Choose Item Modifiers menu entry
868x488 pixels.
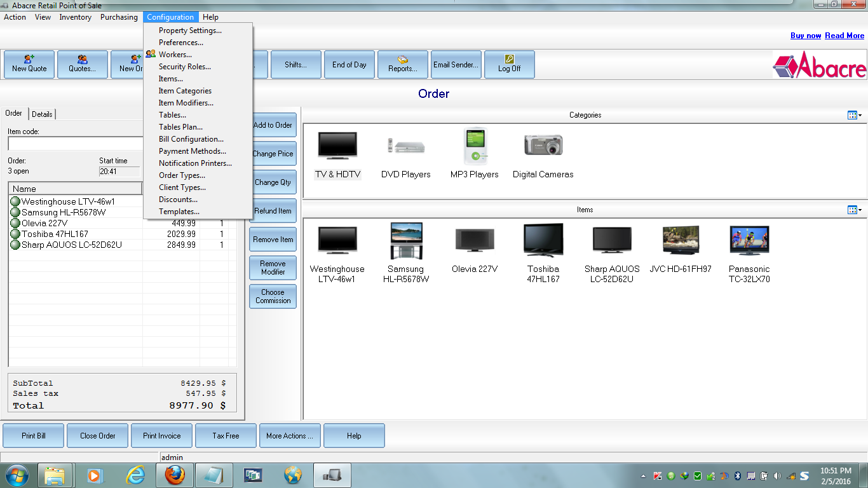(x=198, y=103)
